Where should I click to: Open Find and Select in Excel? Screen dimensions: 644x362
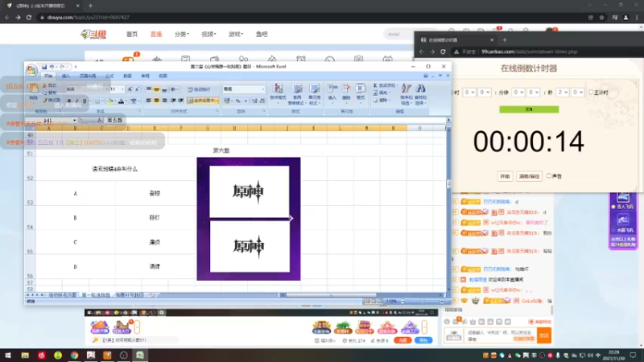coord(420,94)
